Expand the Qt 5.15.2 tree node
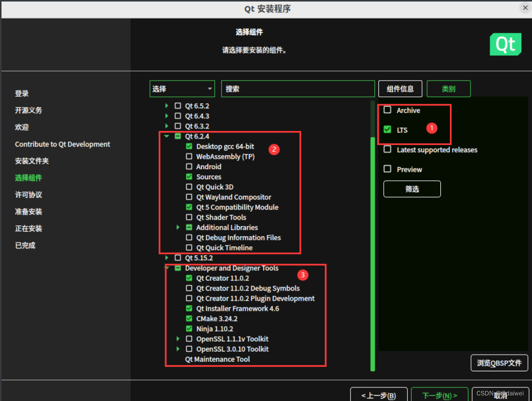532x401 pixels. click(x=167, y=257)
